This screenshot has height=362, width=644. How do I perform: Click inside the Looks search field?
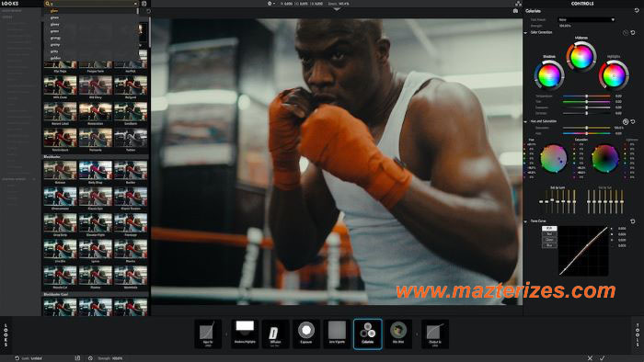pos(92,4)
